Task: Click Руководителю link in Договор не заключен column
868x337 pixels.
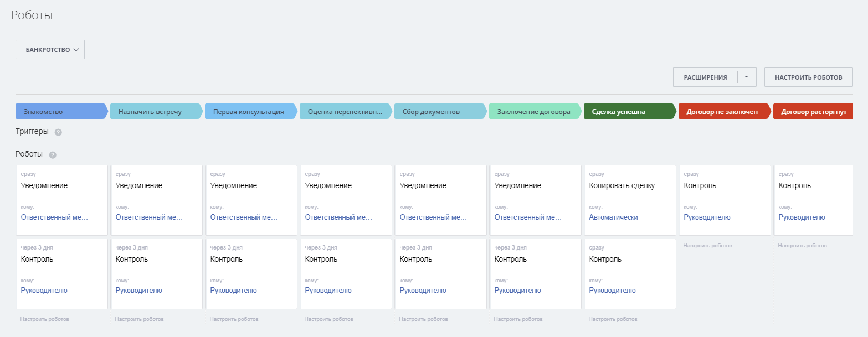Action: point(707,217)
